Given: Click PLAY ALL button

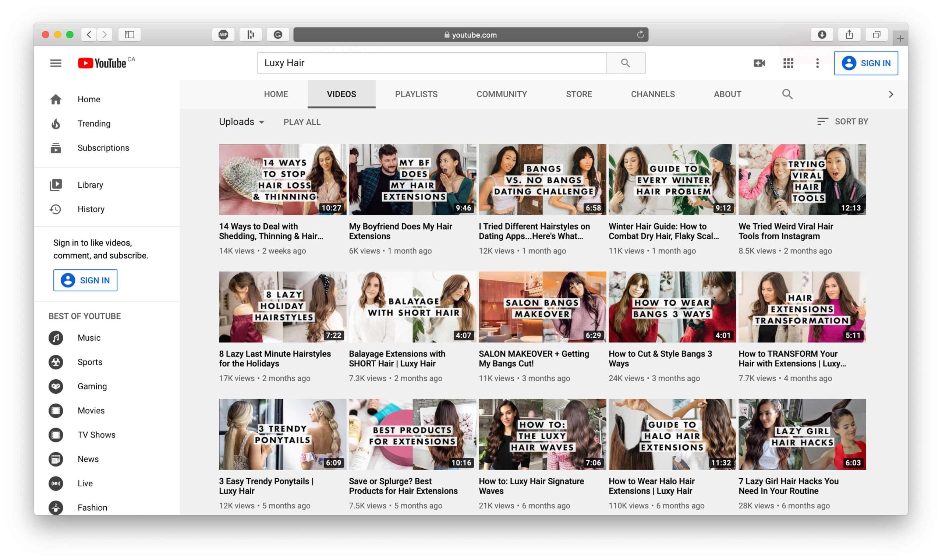Looking at the screenshot, I should (x=301, y=122).
